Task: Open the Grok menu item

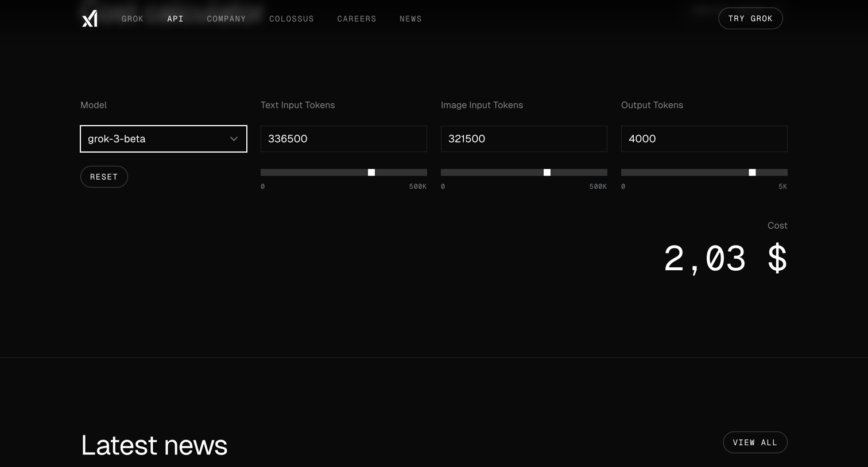Action: pos(133,19)
